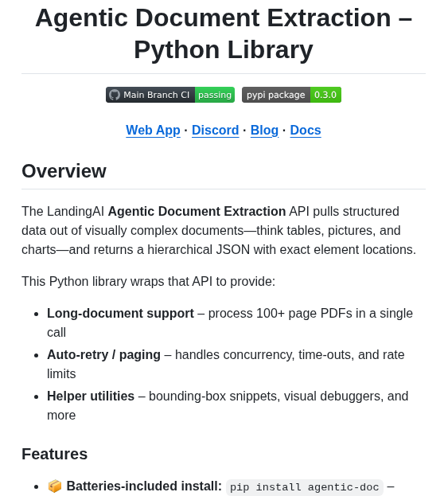Click the Overview heading
448x496 pixels.
click(x=64, y=171)
